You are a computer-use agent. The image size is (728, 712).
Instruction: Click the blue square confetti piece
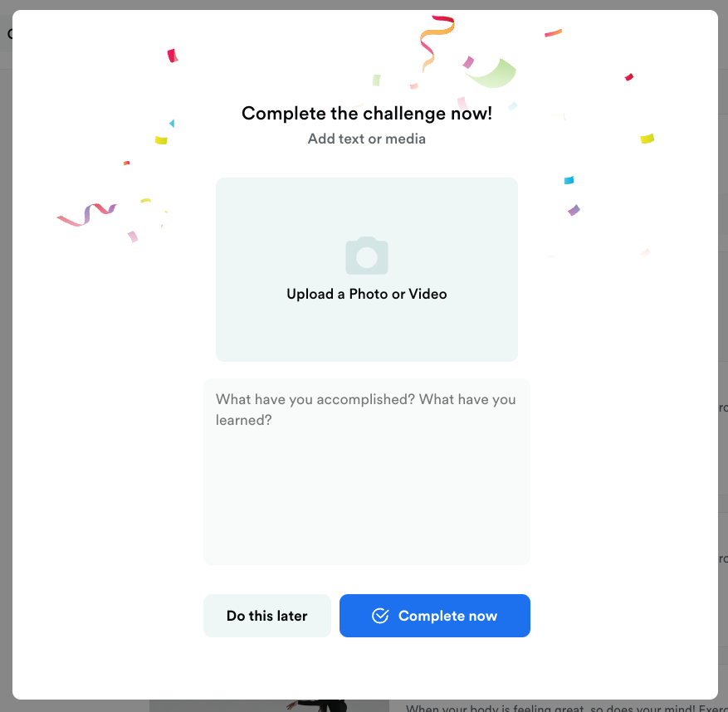pos(569,180)
